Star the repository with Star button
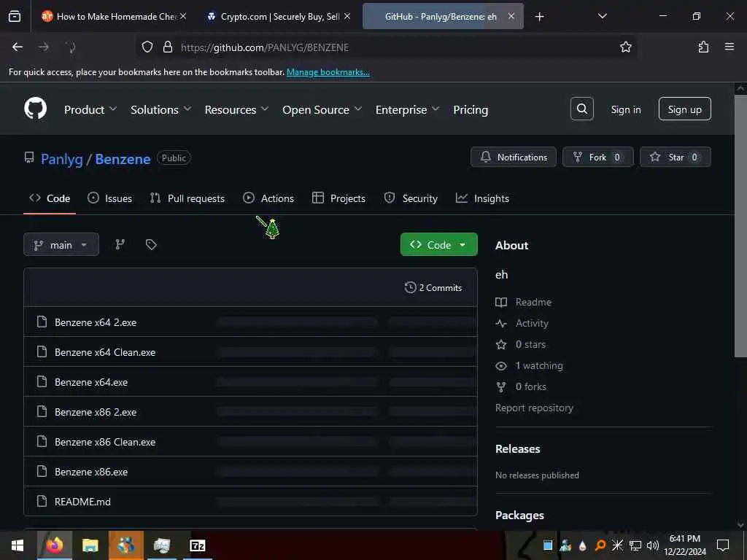The image size is (747, 560). coord(675,157)
